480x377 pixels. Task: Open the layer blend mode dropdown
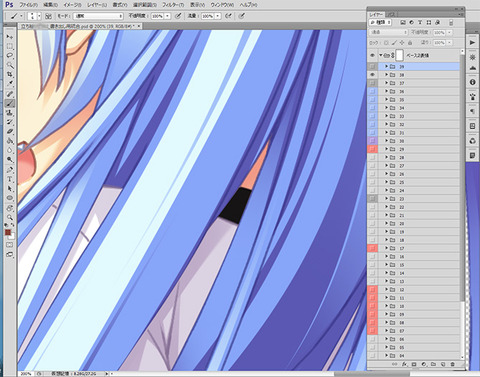pos(389,32)
